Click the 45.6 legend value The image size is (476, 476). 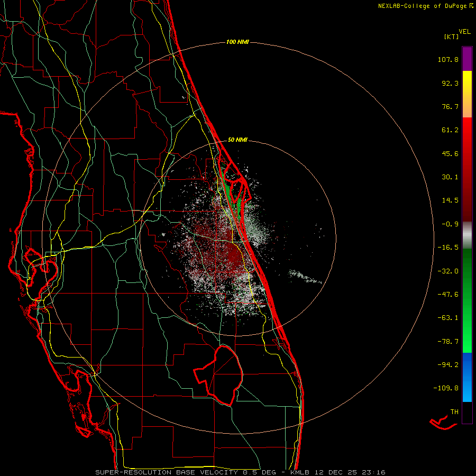(450, 153)
